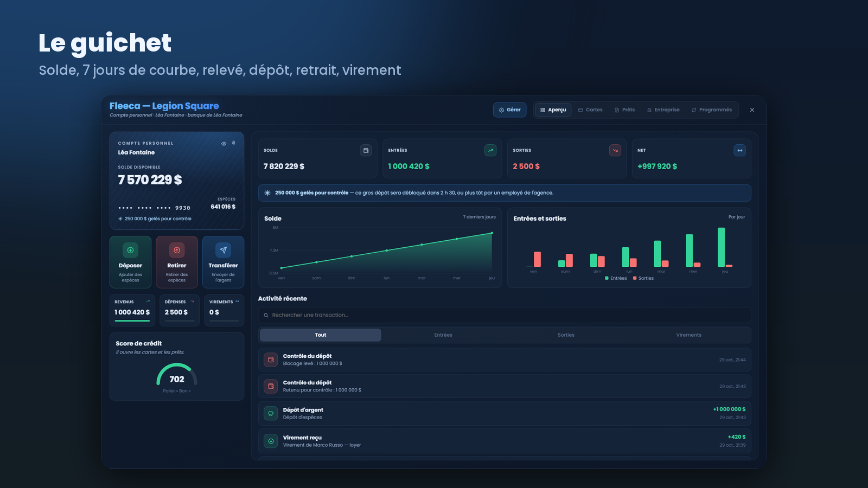Toggle Entrées legend in bar chart
868x488 pixels.
point(616,278)
